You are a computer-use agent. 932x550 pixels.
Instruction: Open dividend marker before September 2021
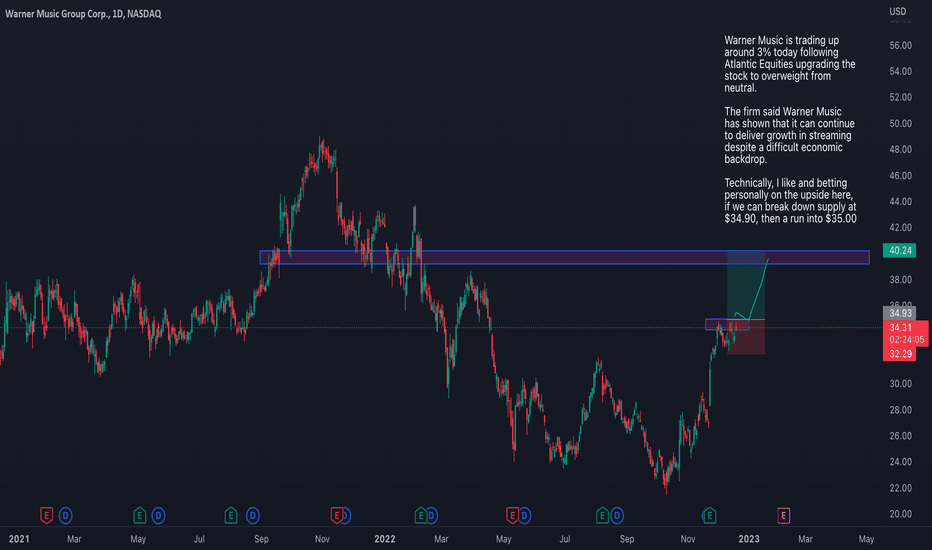point(253,515)
